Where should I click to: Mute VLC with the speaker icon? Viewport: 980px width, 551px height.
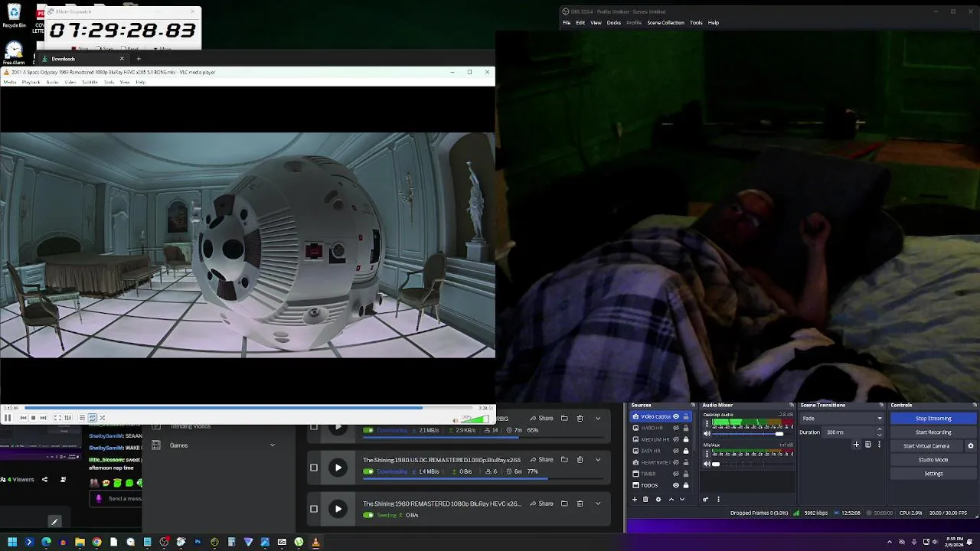pos(456,419)
